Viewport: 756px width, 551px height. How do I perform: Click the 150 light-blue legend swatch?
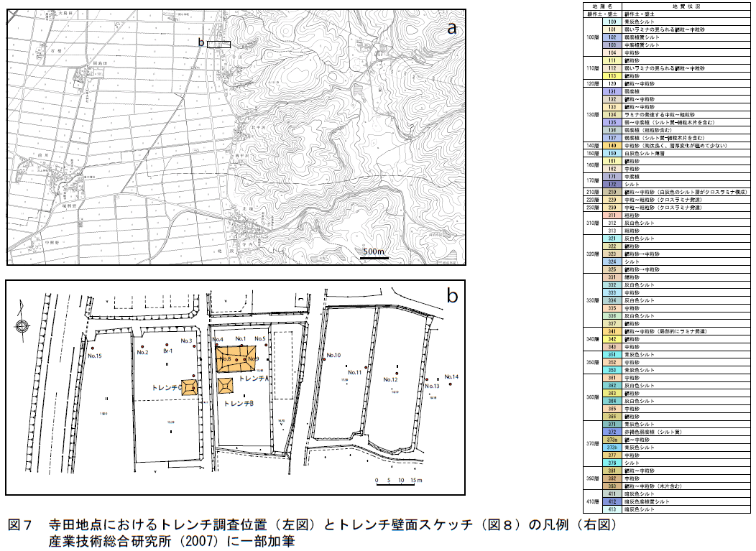coord(612,153)
